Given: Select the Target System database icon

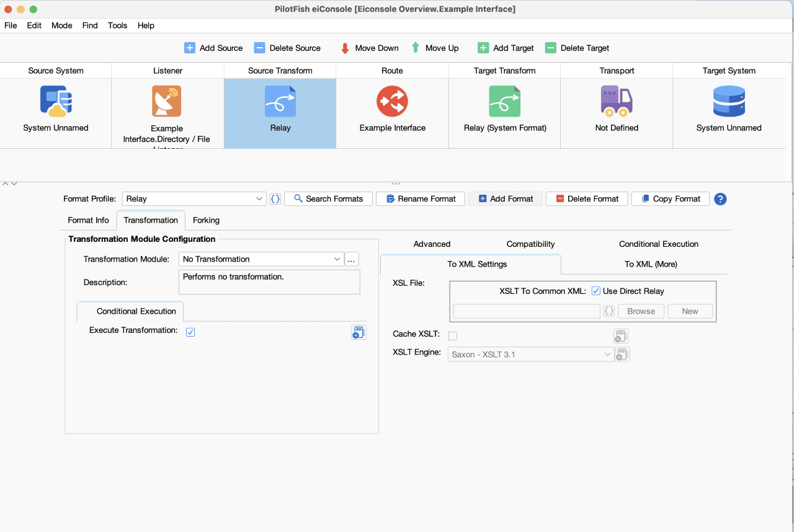Looking at the screenshot, I should pyautogui.click(x=729, y=101).
